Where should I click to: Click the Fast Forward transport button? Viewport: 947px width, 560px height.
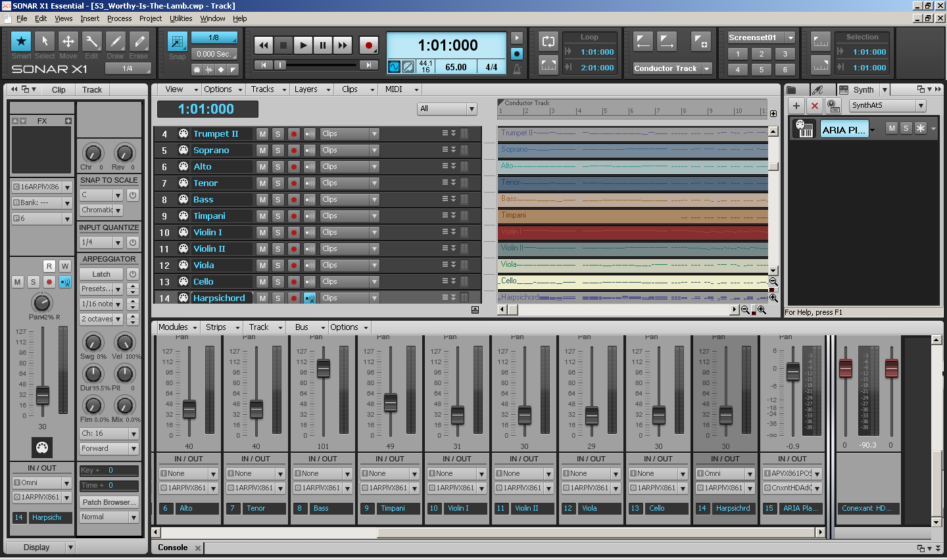[x=343, y=45]
